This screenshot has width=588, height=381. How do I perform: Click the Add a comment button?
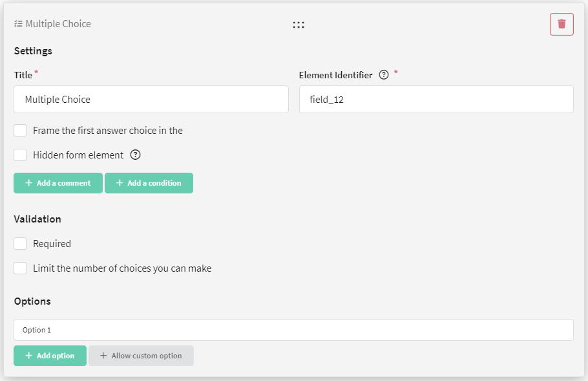point(58,183)
